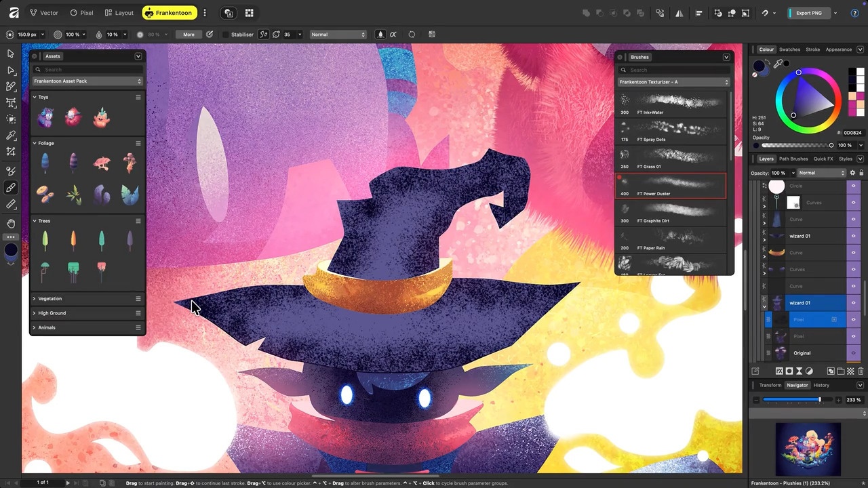The height and width of the screenshot is (488, 868).
Task: Switch to the Swatches tab
Action: coord(789,49)
